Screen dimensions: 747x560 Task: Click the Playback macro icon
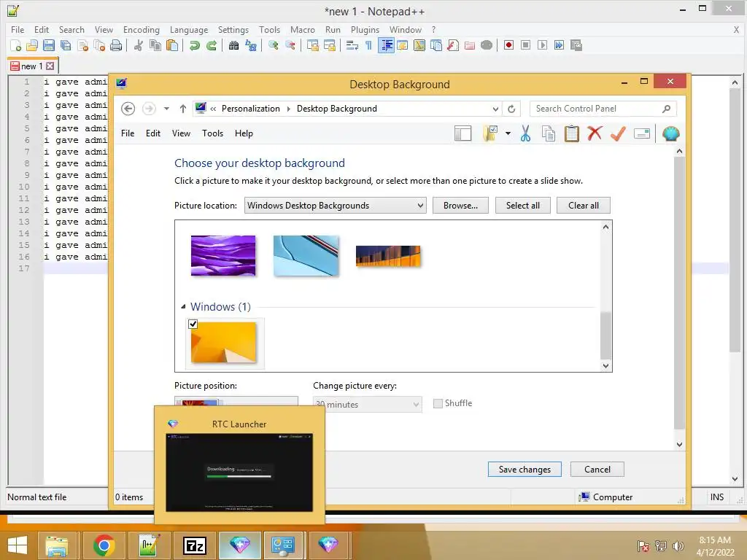(542, 45)
